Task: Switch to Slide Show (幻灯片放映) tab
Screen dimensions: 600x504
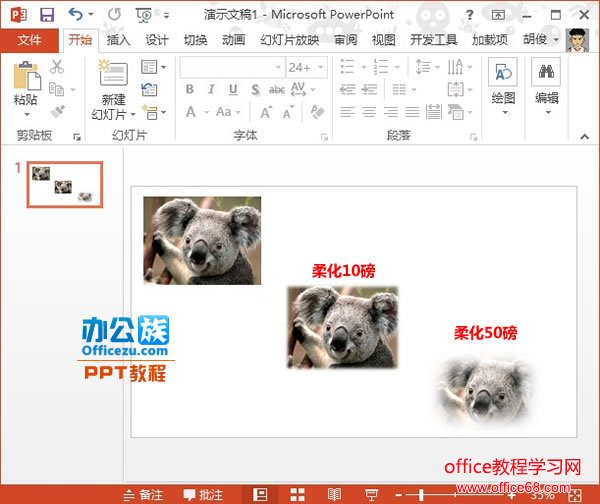Action: [x=289, y=39]
